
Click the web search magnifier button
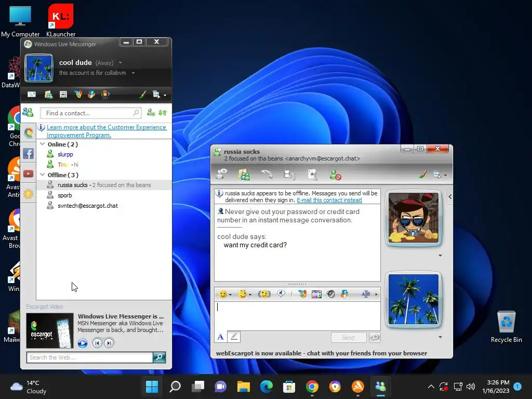(159, 357)
